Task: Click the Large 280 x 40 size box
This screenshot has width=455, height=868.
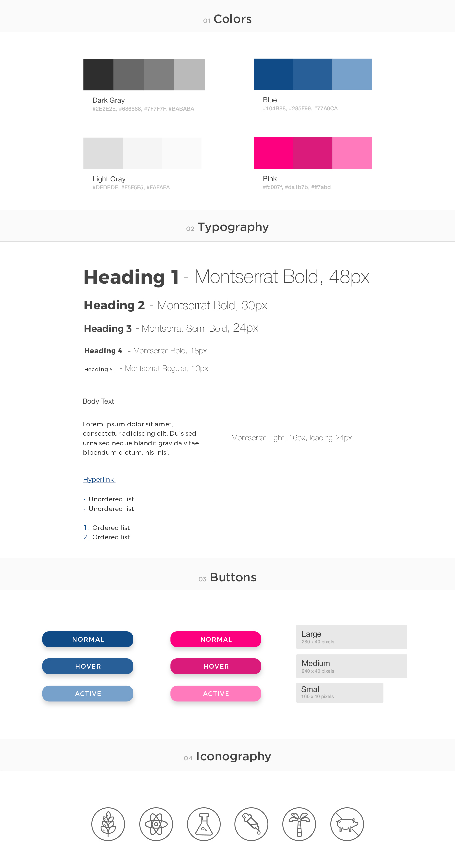Action: pos(351,637)
